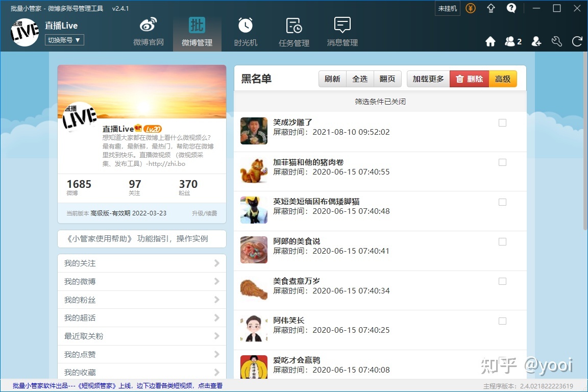
Task: Click the 全选 button
Action: point(360,79)
